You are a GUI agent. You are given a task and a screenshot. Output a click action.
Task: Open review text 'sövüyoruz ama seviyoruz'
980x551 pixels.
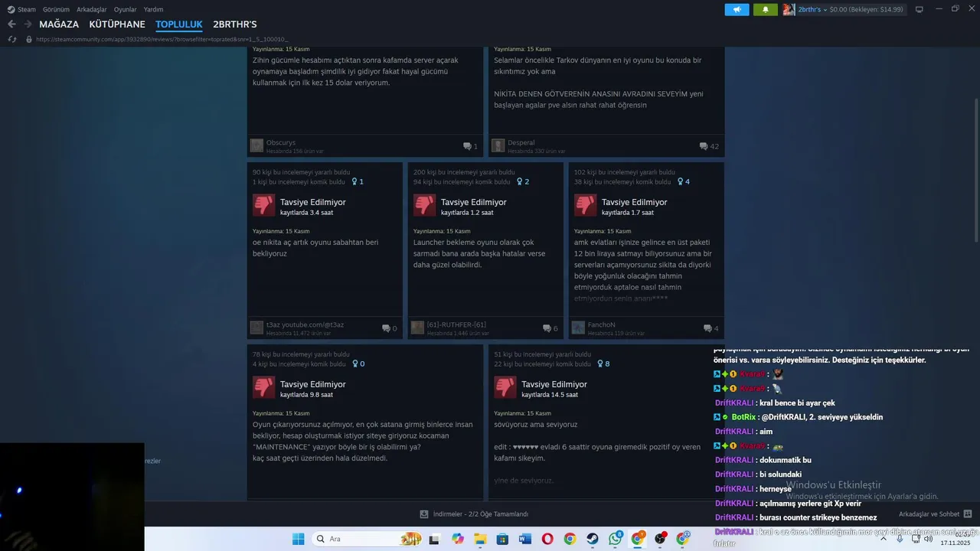click(x=536, y=424)
